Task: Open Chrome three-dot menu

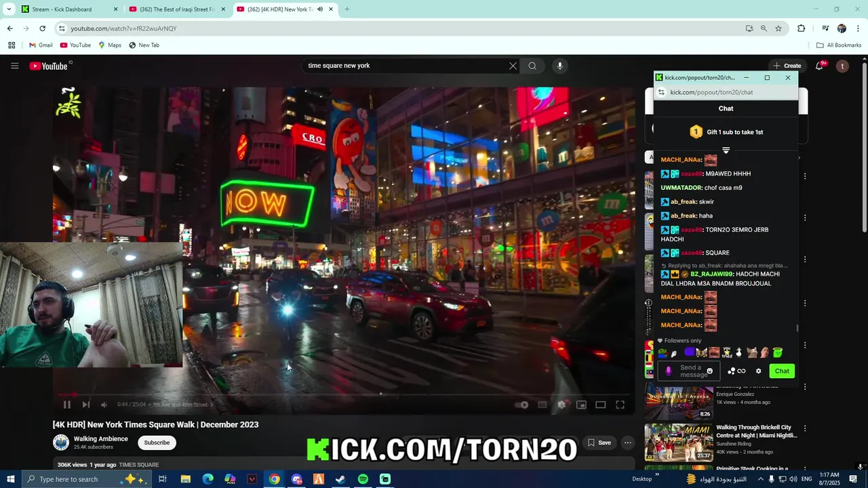Action: (x=859, y=28)
